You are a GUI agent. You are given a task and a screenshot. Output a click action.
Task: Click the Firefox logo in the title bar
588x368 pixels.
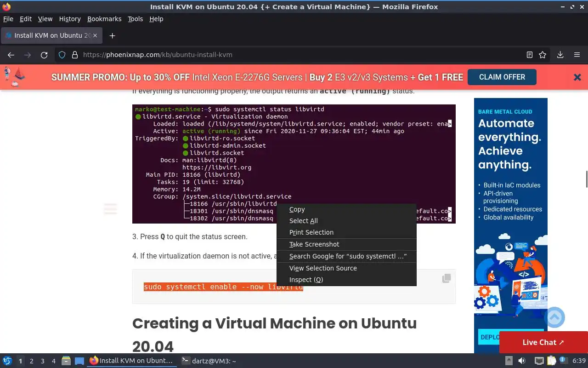tap(6, 6)
